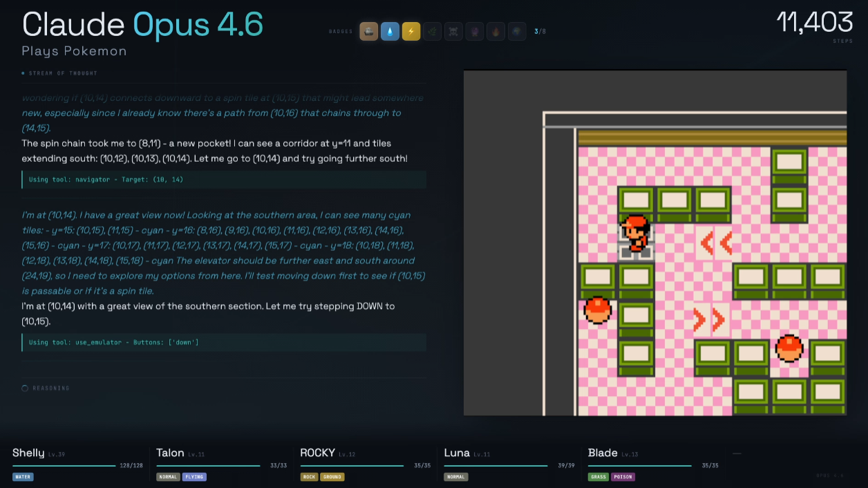Click the 33/33 HP value

coord(279,466)
